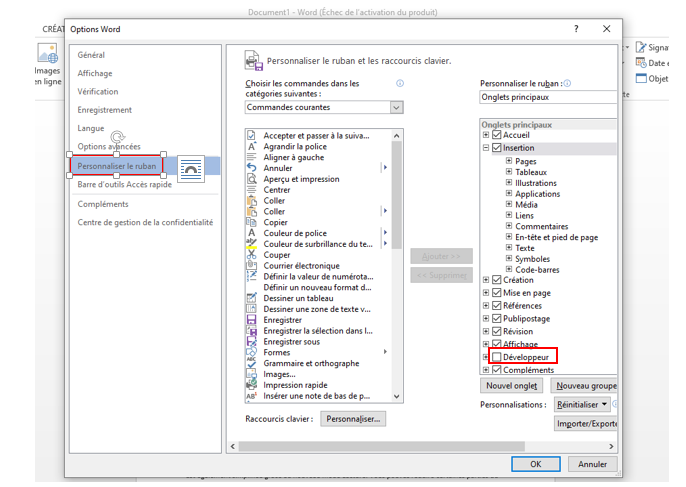The image size is (686, 487).
Task: Open the Enregistrement options category
Action: [105, 110]
